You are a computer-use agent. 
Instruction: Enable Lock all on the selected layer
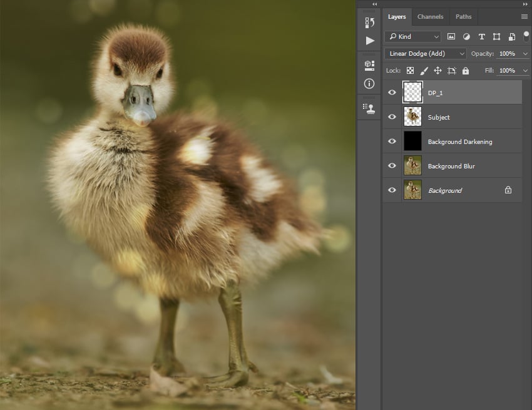pyautogui.click(x=465, y=70)
